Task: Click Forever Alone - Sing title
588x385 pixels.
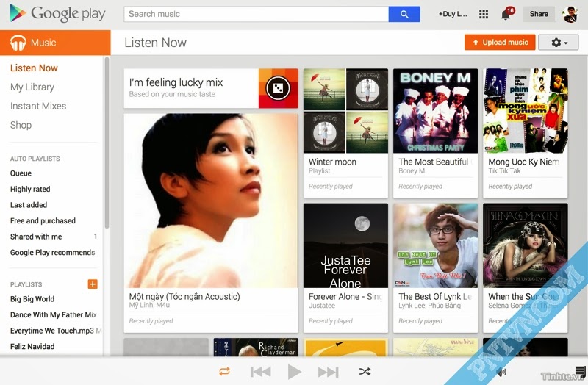Action: tap(345, 297)
